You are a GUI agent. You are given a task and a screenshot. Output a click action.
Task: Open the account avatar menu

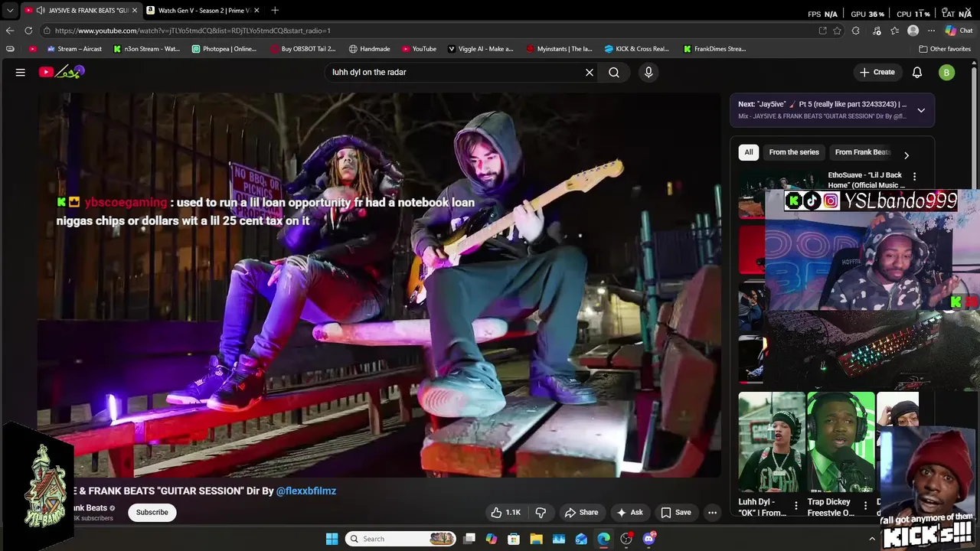947,73
